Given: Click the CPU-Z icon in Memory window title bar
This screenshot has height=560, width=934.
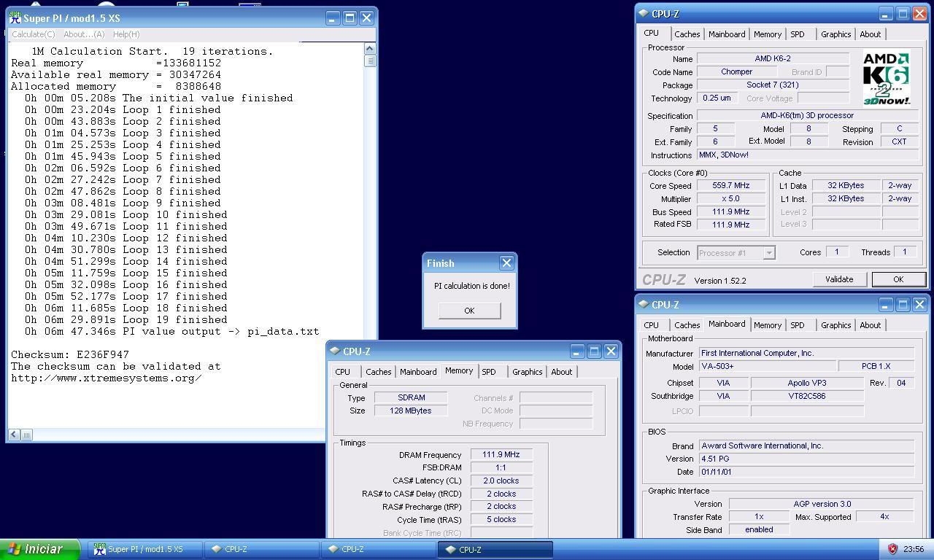Looking at the screenshot, I should pyautogui.click(x=335, y=351).
